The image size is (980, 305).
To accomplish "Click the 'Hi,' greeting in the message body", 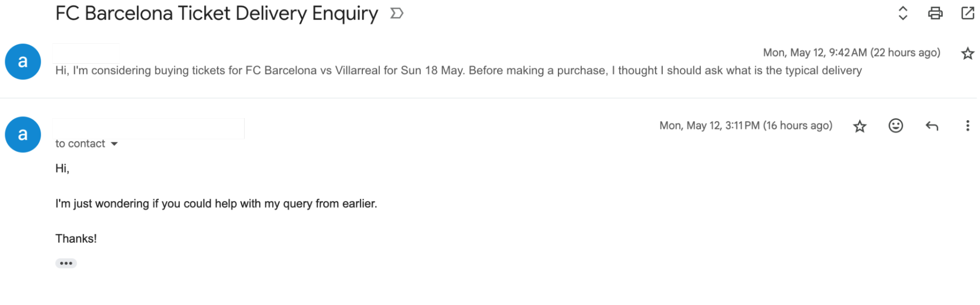I will click(62, 168).
